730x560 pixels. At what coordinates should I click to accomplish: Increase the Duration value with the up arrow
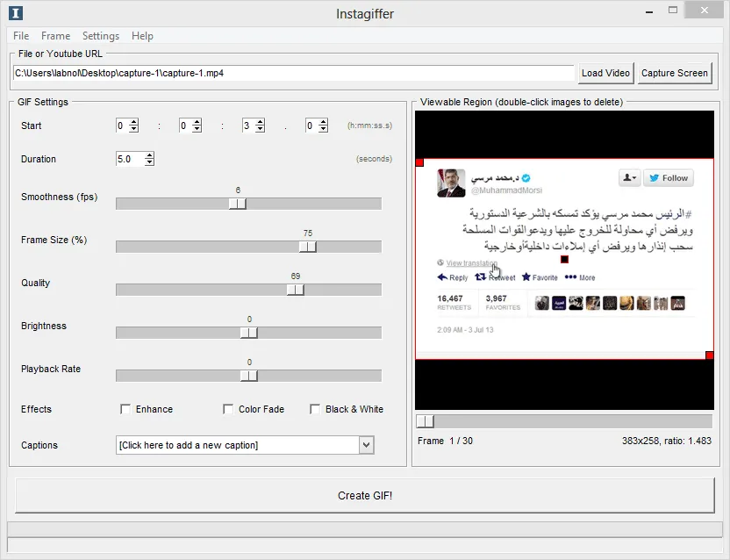(x=149, y=155)
